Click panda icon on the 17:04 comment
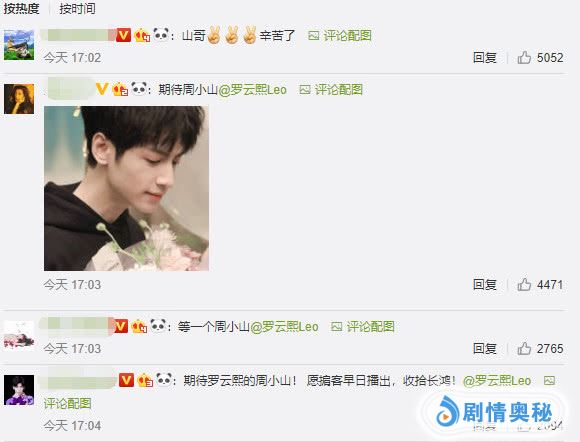Viewport: 580px width, 442px height. [x=164, y=379]
